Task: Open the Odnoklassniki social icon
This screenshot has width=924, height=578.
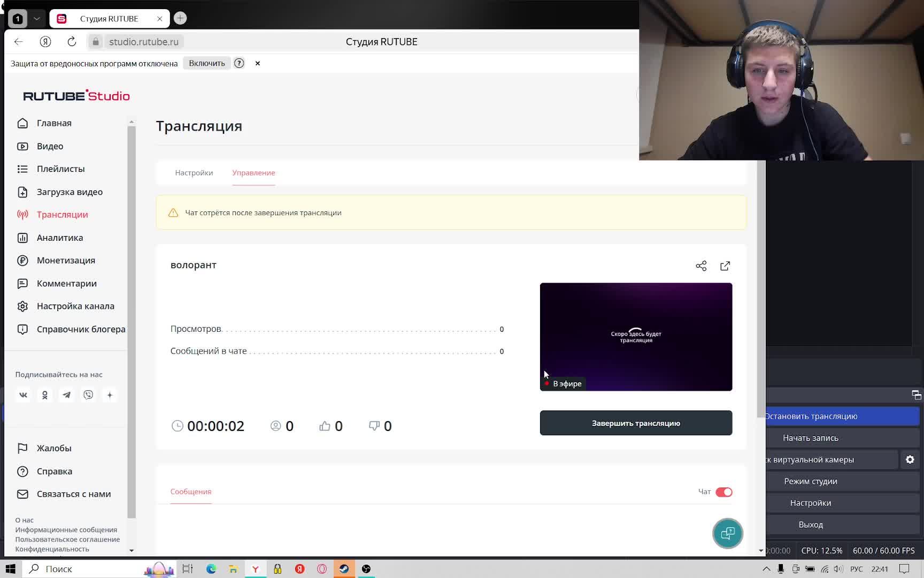Action: pos(45,395)
